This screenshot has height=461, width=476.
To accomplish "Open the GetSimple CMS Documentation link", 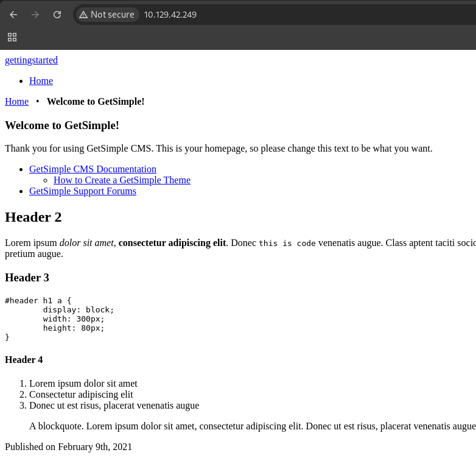I will click(x=93, y=169).
